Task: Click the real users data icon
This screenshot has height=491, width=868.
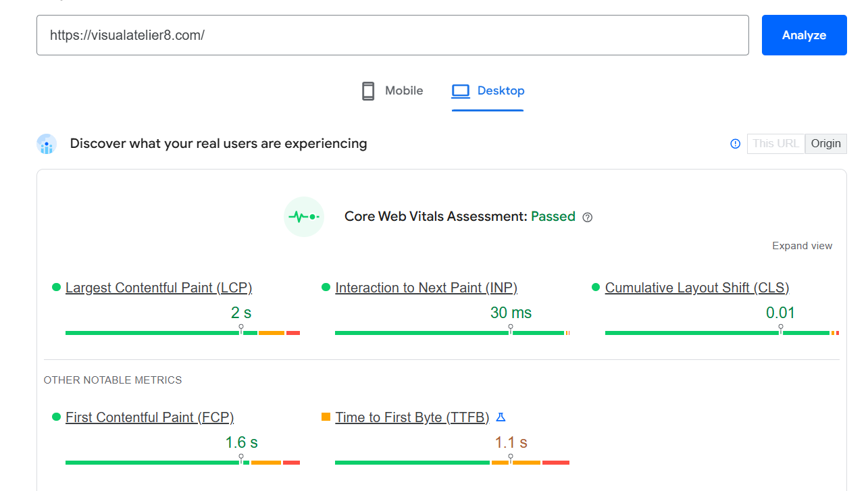Action: pos(47,144)
